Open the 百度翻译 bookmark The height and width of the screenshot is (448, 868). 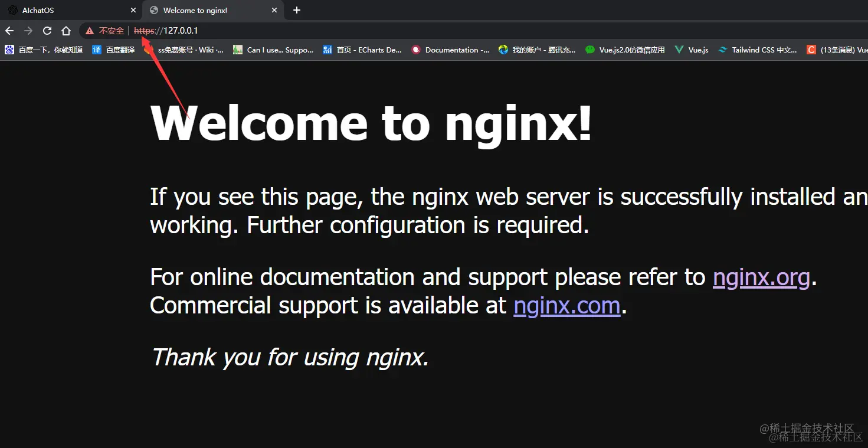(x=114, y=50)
